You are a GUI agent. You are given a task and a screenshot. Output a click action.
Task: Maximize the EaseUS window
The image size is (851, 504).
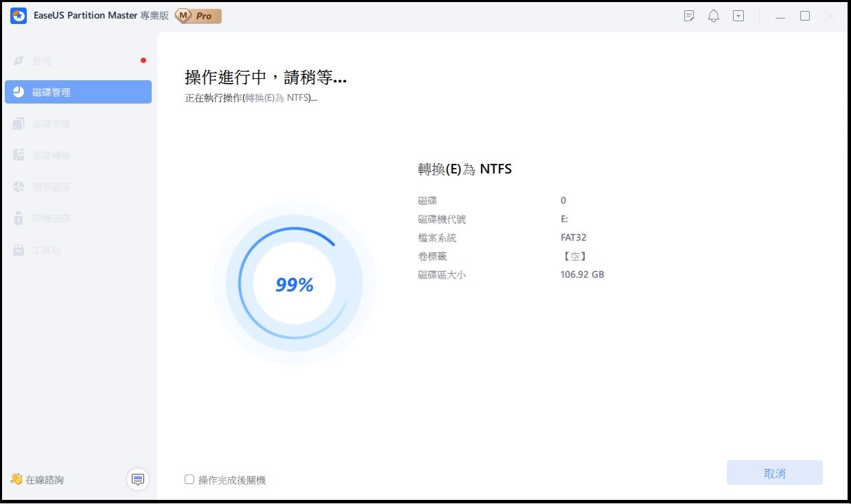click(805, 16)
